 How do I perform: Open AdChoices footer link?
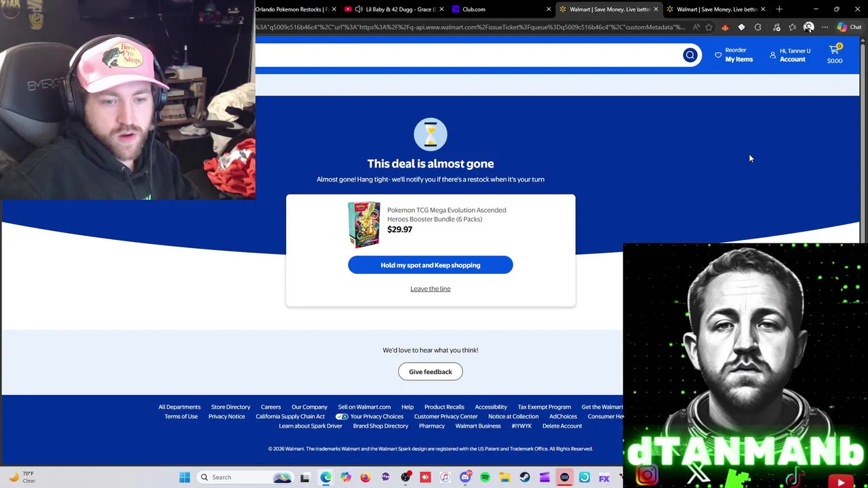coord(563,417)
